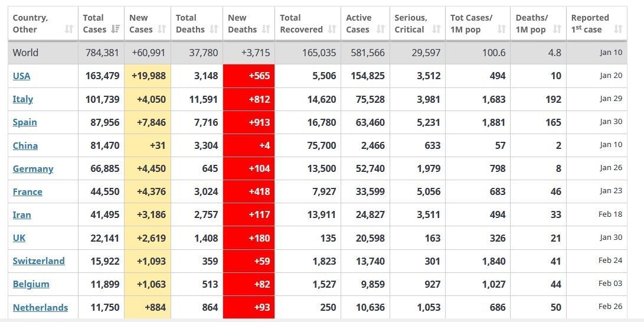Click the China link
The width and height of the screenshot is (644, 322).
point(25,145)
